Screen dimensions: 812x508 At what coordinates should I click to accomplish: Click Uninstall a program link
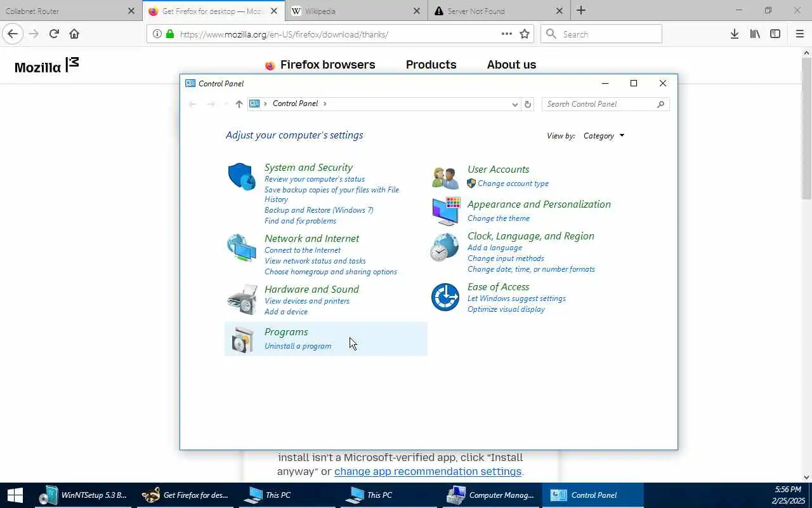[x=298, y=346]
